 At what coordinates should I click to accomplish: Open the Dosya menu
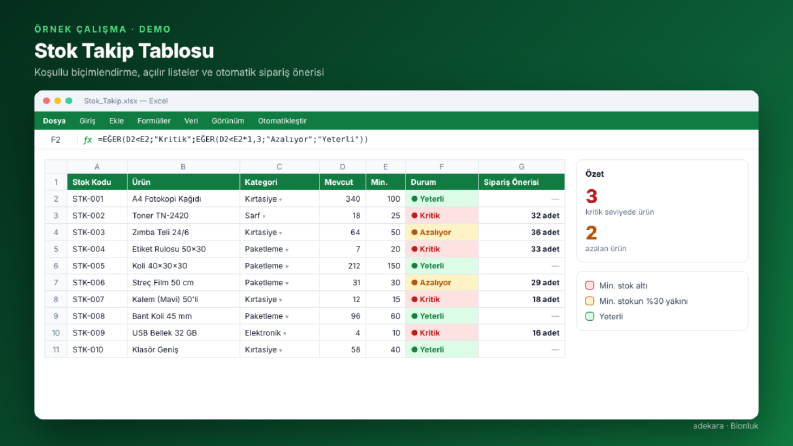[54, 121]
